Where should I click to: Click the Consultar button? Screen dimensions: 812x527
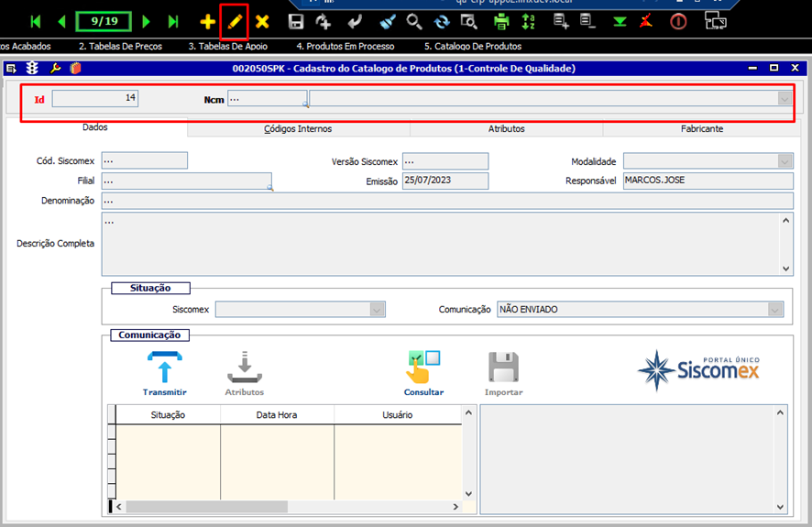pyautogui.click(x=423, y=373)
